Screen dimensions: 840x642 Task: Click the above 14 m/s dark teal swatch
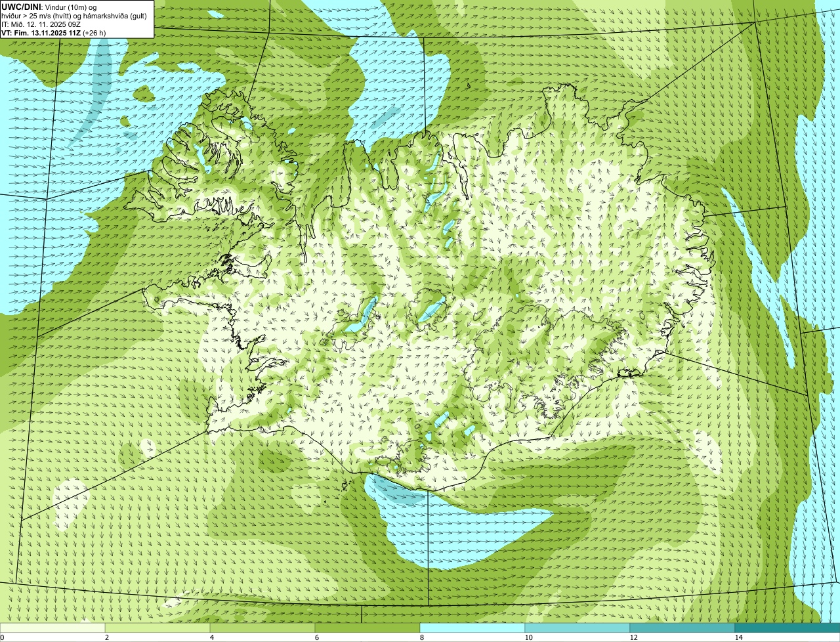point(787,628)
